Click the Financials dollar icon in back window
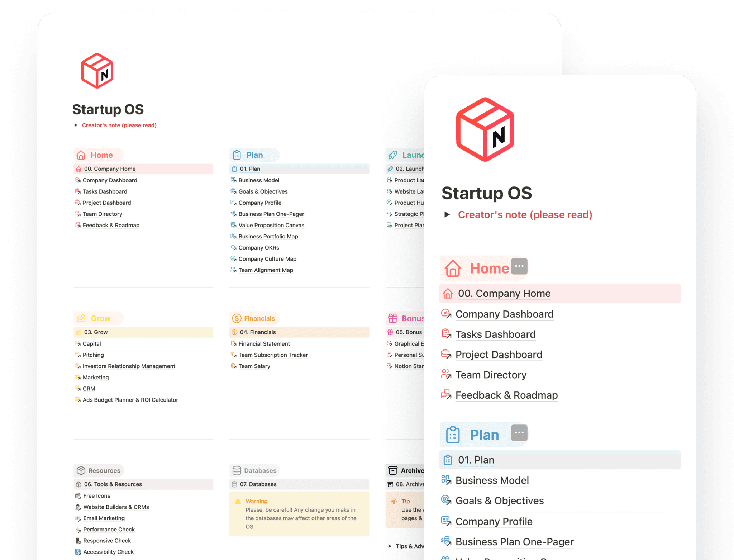The image size is (734, 560). [237, 318]
